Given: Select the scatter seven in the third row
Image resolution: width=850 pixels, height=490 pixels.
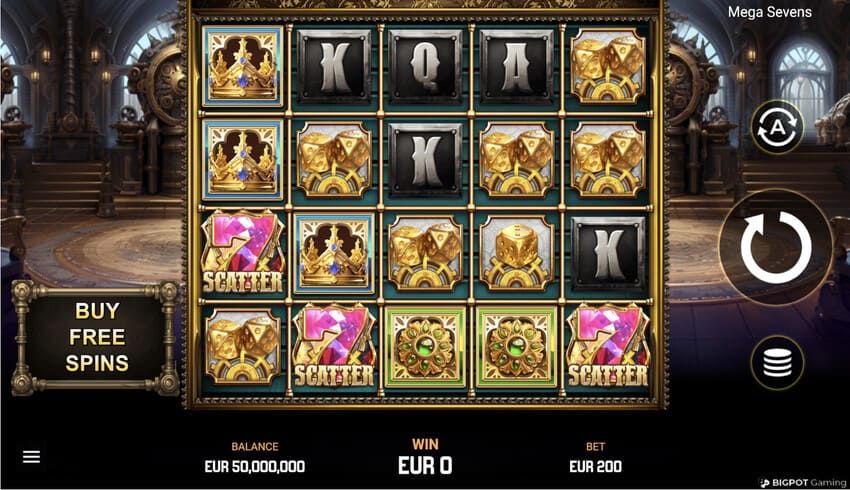Looking at the screenshot, I should coord(243,252).
